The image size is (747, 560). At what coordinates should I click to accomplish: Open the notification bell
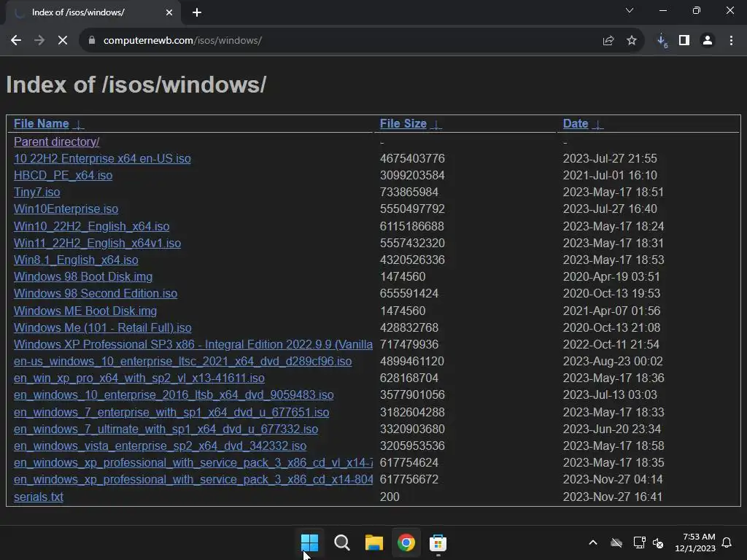tap(727, 542)
